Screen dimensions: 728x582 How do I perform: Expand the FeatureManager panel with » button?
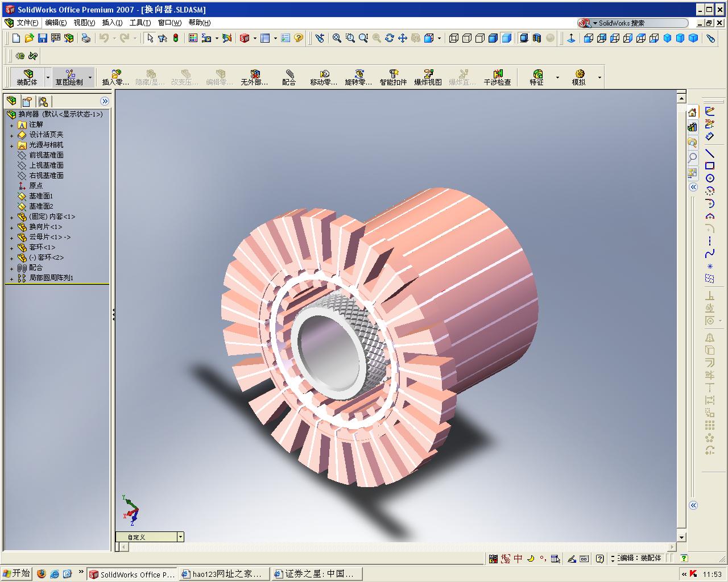[x=105, y=101]
